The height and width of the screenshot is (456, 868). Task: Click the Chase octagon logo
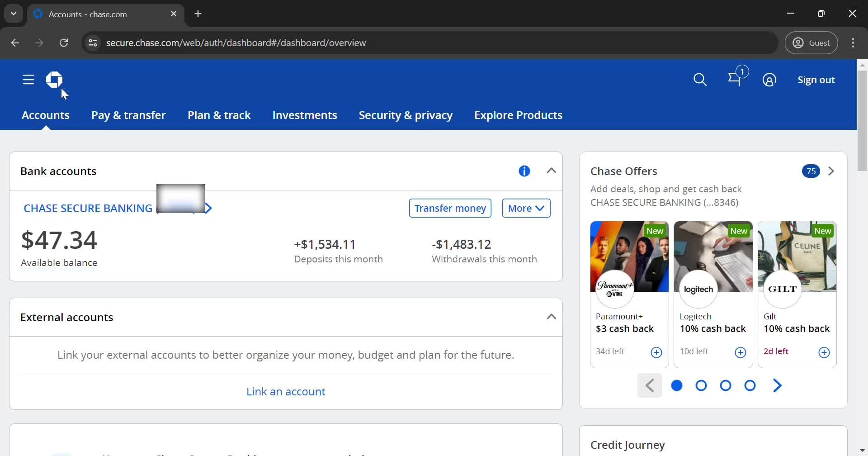[54, 80]
